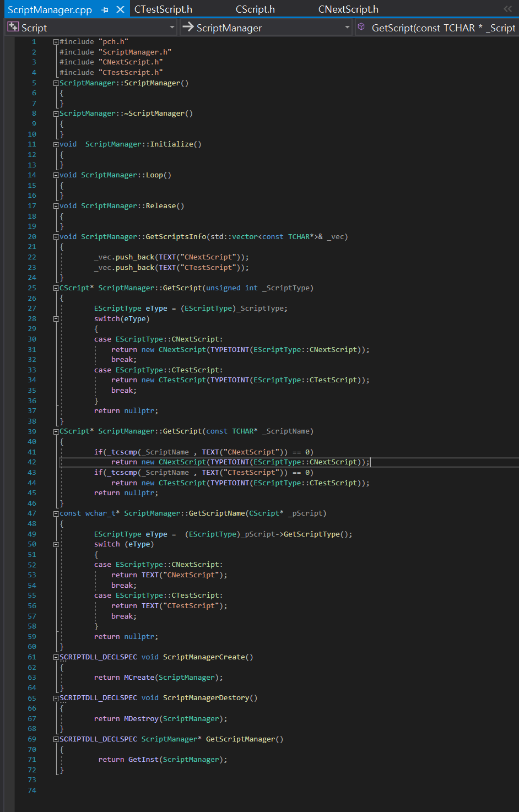Image resolution: width=519 pixels, height=812 pixels.
Task: Collapse the Initialize function on line 11
Action: [56, 144]
